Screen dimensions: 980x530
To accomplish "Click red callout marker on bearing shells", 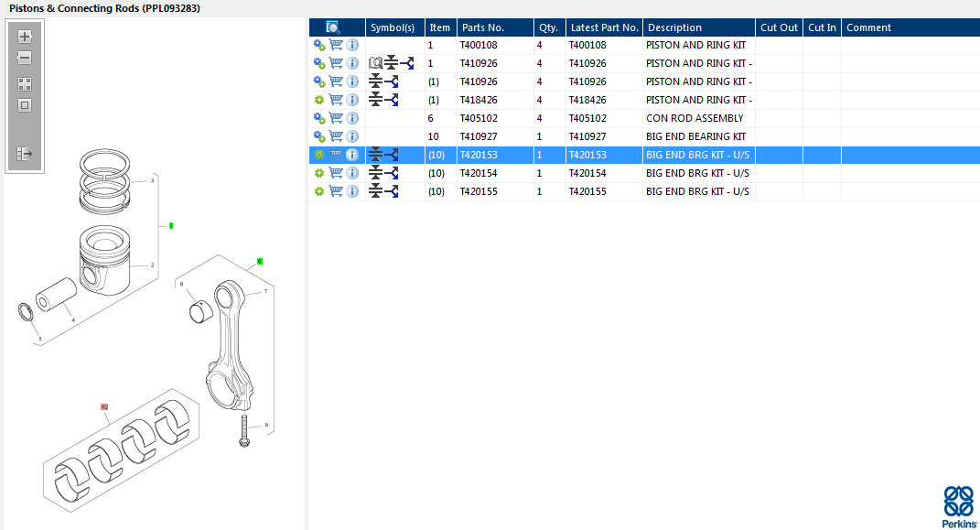I will click(104, 406).
